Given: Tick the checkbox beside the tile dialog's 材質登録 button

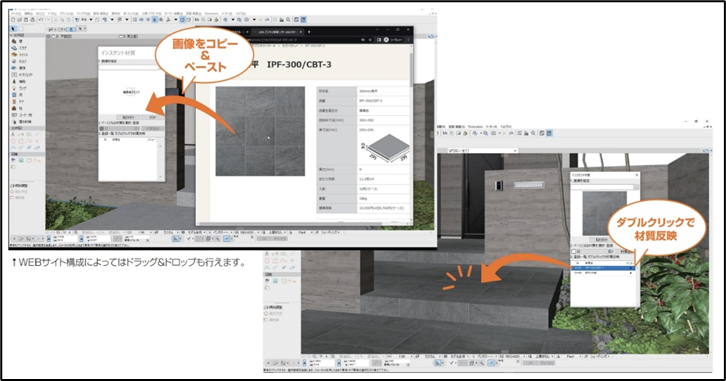Looking at the screenshot, I should 574,251.
